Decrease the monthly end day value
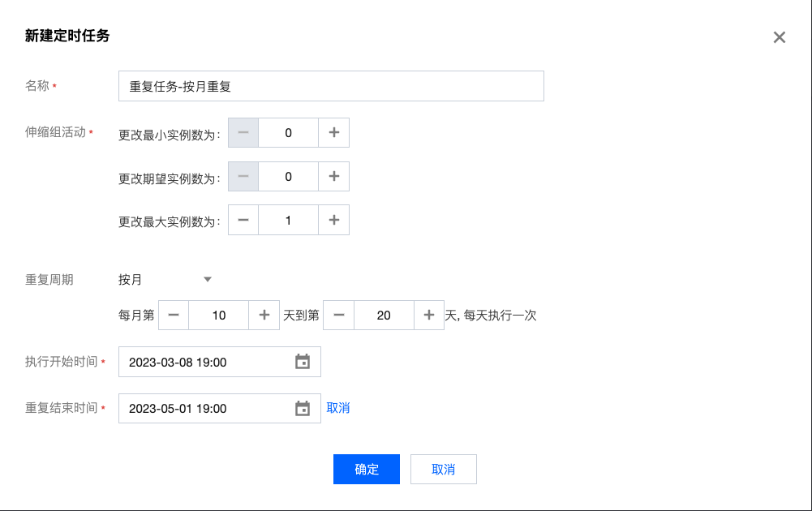This screenshot has width=812, height=511. point(338,316)
